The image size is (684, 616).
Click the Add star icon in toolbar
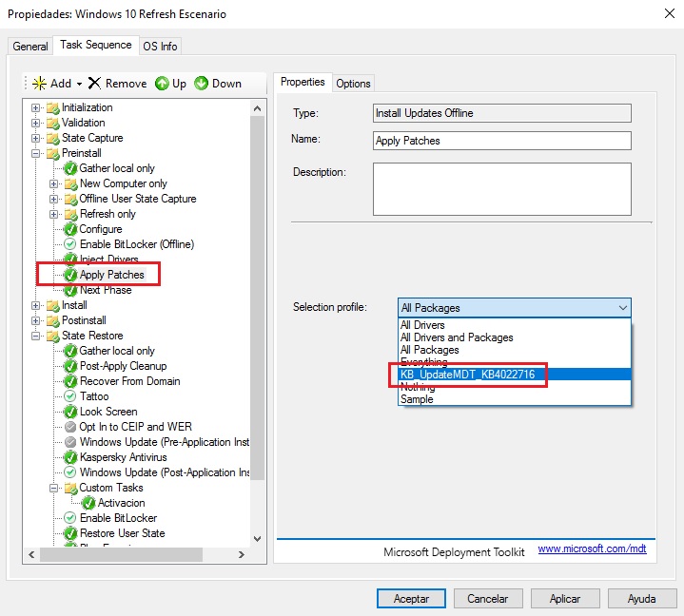[x=39, y=84]
